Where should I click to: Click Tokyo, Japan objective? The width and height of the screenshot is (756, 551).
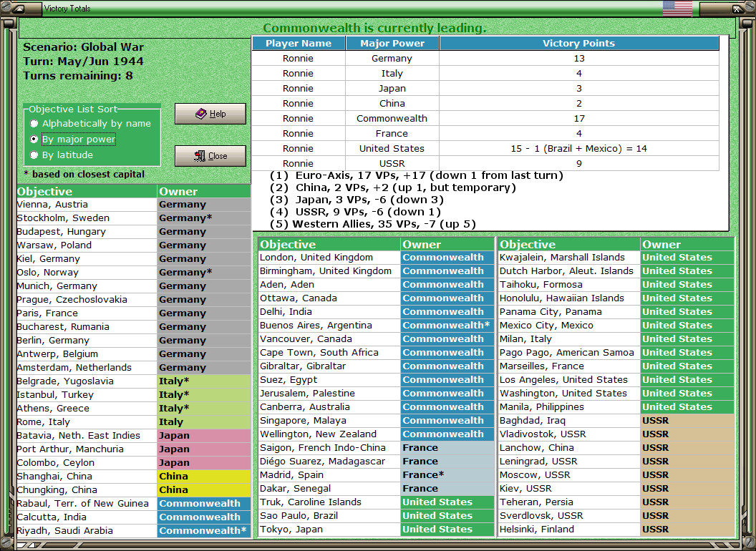tap(329, 530)
